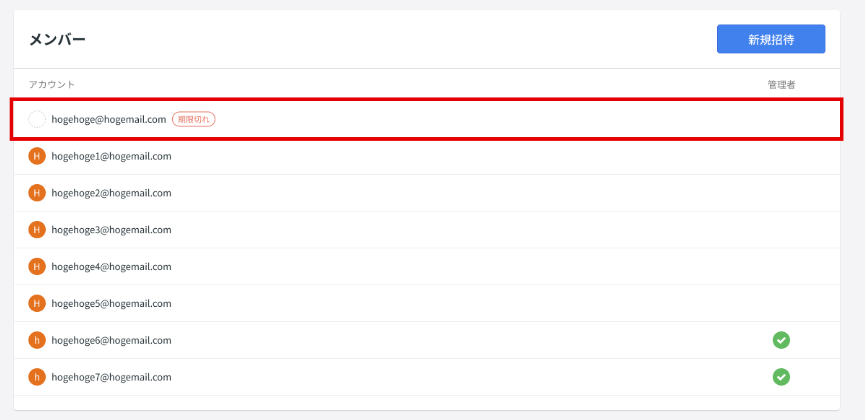Toggle the green admin checkmark for hogehoge6
Image resolution: width=865 pixels, height=420 pixels.
tap(781, 341)
